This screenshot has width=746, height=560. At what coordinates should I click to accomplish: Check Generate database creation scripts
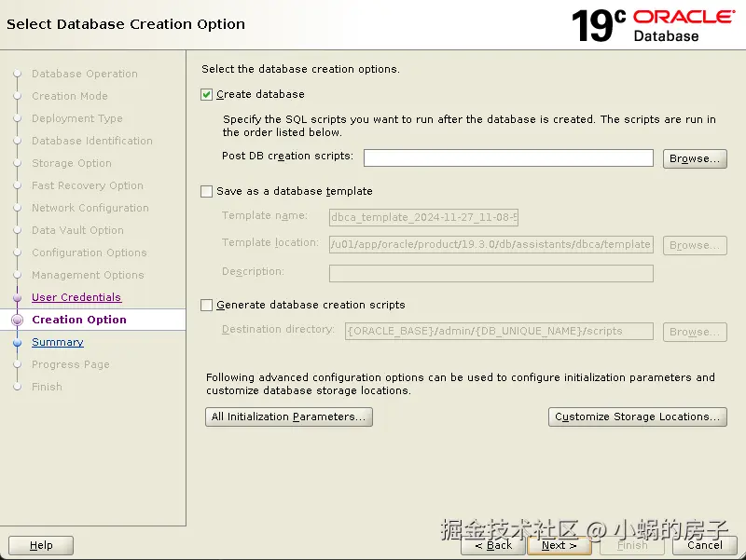click(206, 306)
